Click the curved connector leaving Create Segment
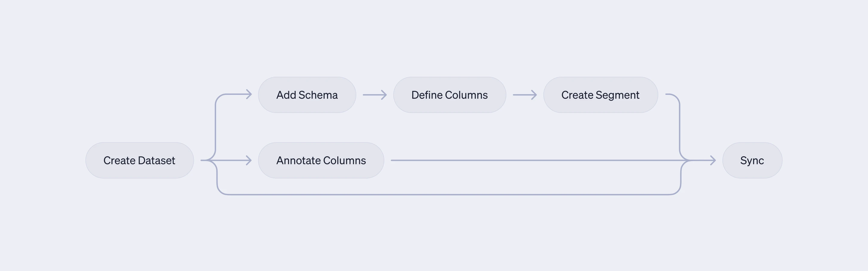The image size is (868, 271). pos(676,97)
